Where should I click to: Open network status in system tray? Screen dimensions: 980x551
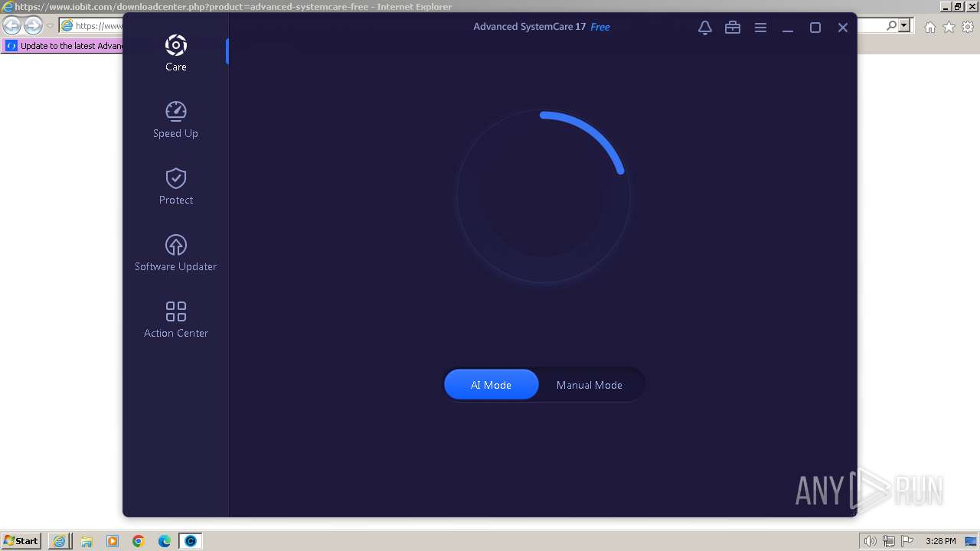tap(890, 541)
